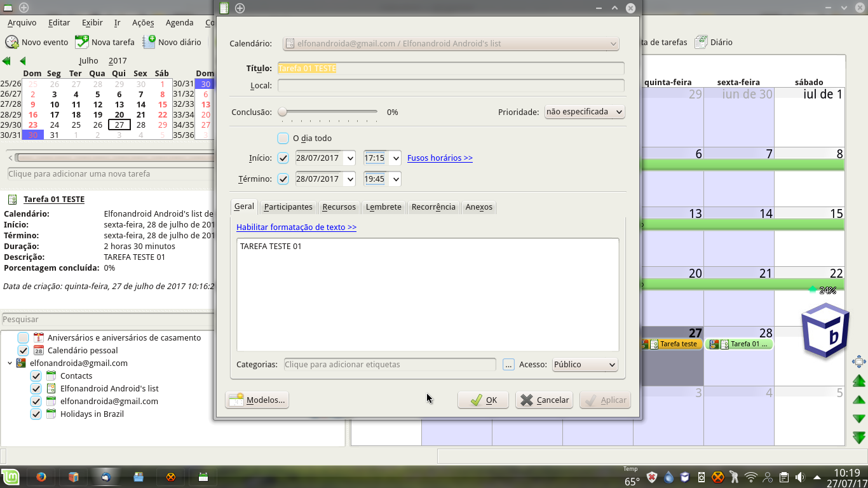Go back one year in mini calendar
Viewport: 868px width, 488px height.
click(x=7, y=61)
